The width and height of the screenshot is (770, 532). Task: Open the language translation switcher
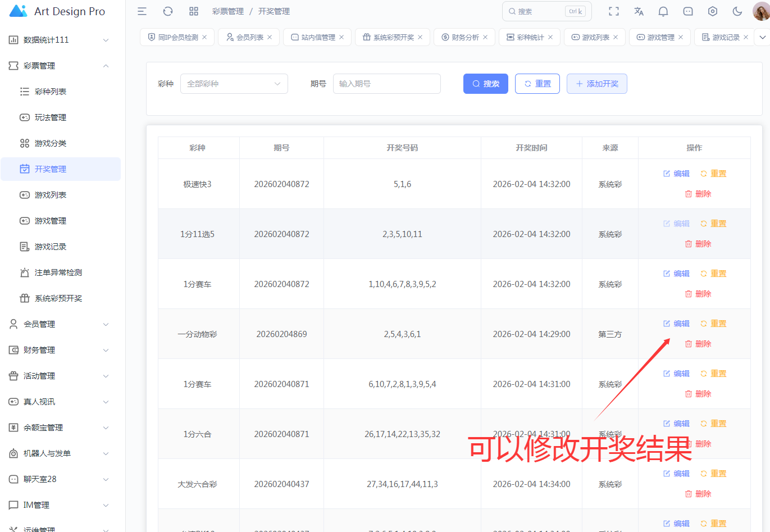(x=639, y=11)
